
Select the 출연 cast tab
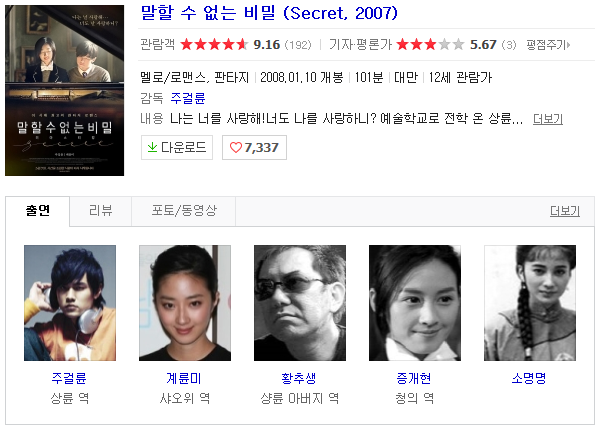(37, 211)
